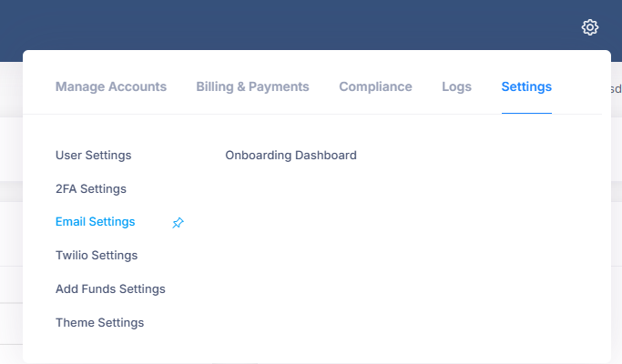Close the menu using the gear toggle
This screenshot has width=622, height=364.
pyautogui.click(x=590, y=27)
